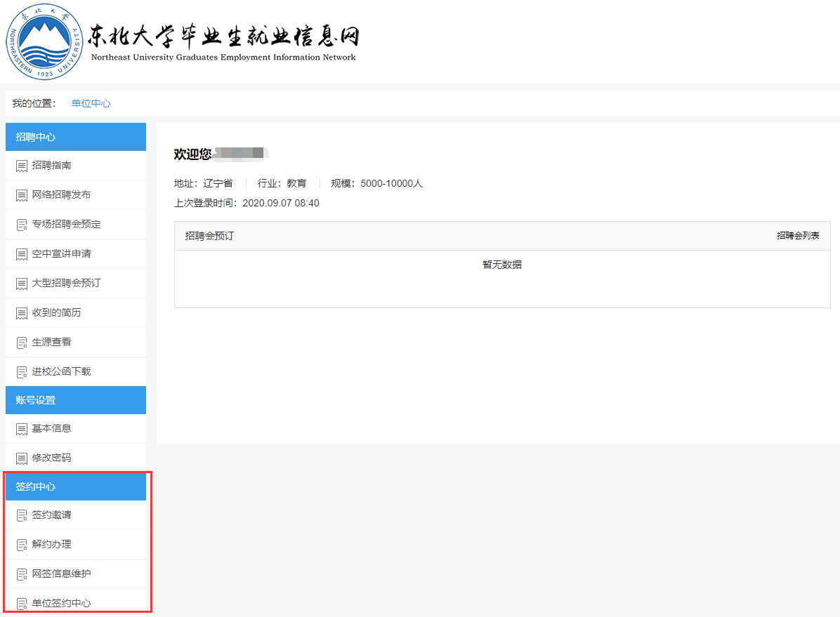Open 网签信息维护
Screen dimensions: 840x617
(76, 574)
